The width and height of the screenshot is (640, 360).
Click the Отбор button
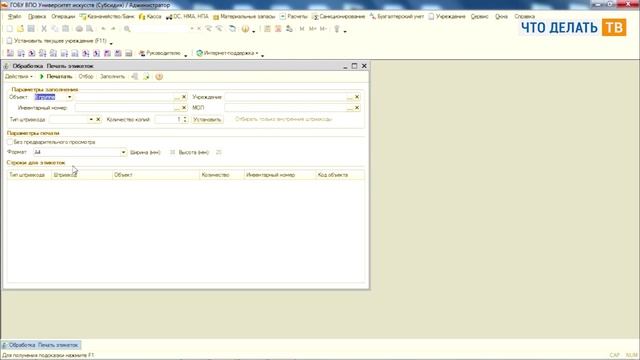click(86, 77)
